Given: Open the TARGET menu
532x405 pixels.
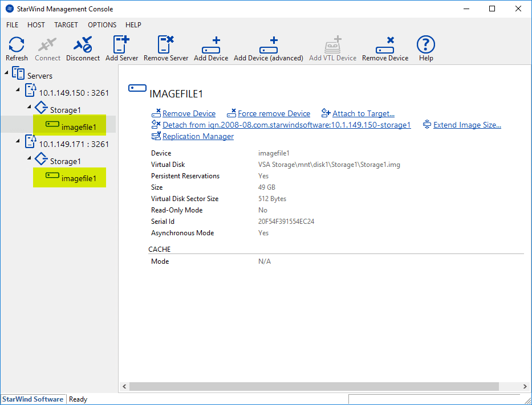Looking at the screenshot, I should 66,25.
